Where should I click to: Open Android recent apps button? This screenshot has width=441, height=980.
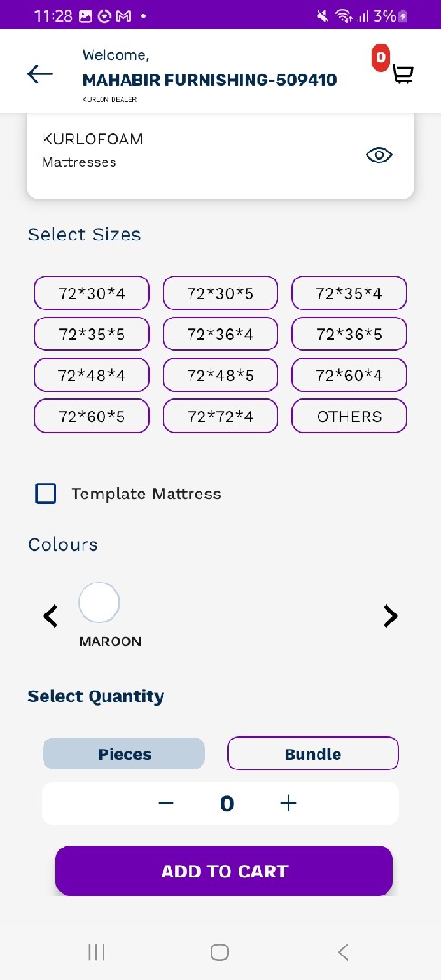[x=96, y=952]
